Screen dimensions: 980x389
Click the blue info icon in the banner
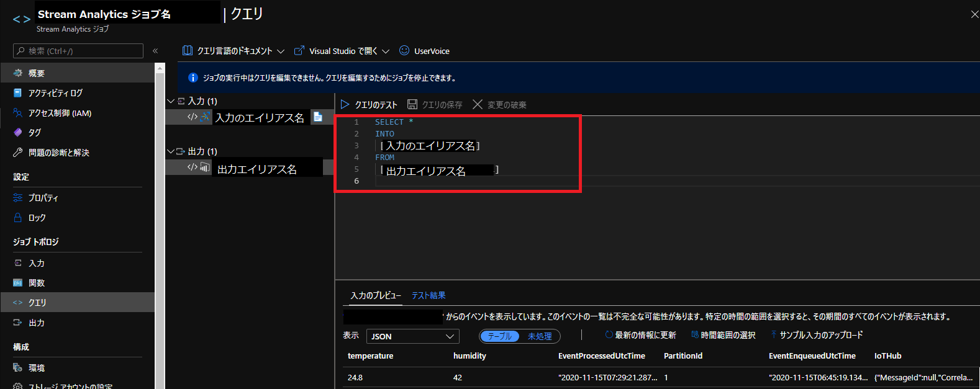193,78
